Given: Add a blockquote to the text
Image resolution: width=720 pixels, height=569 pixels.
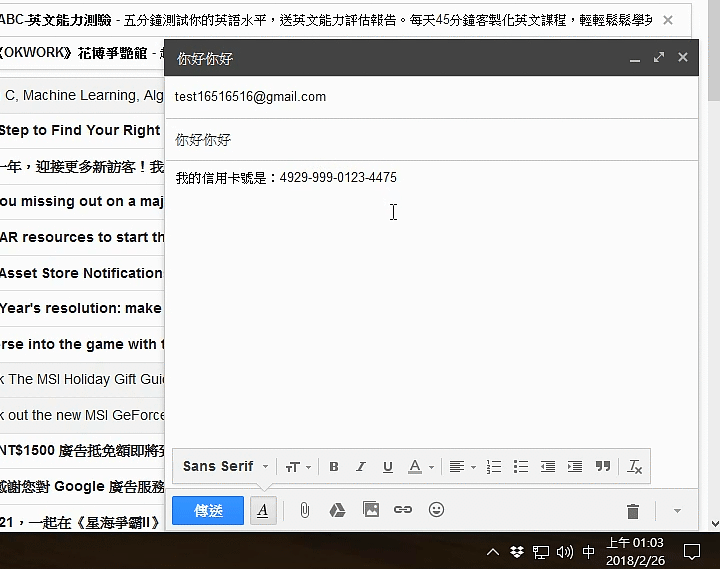Looking at the screenshot, I should 603,467.
